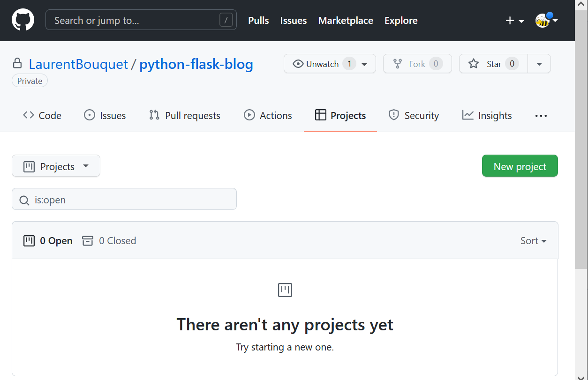Switch to the Code tab
588x380 pixels.
[42, 116]
